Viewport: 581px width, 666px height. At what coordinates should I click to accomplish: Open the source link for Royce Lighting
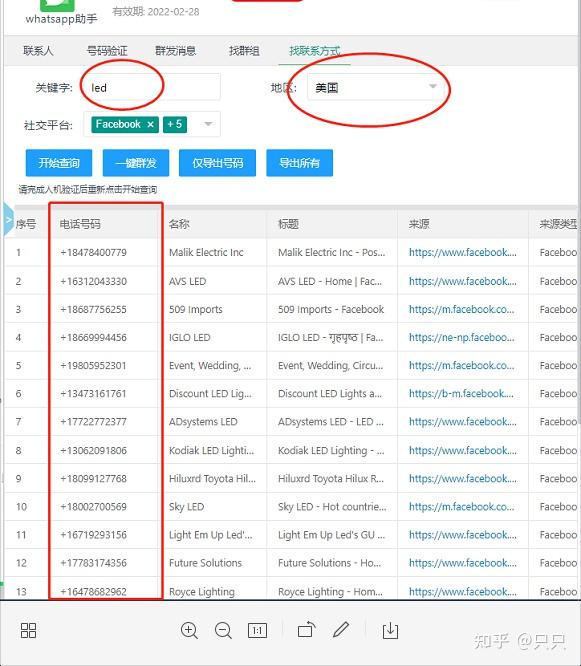tap(463, 591)
